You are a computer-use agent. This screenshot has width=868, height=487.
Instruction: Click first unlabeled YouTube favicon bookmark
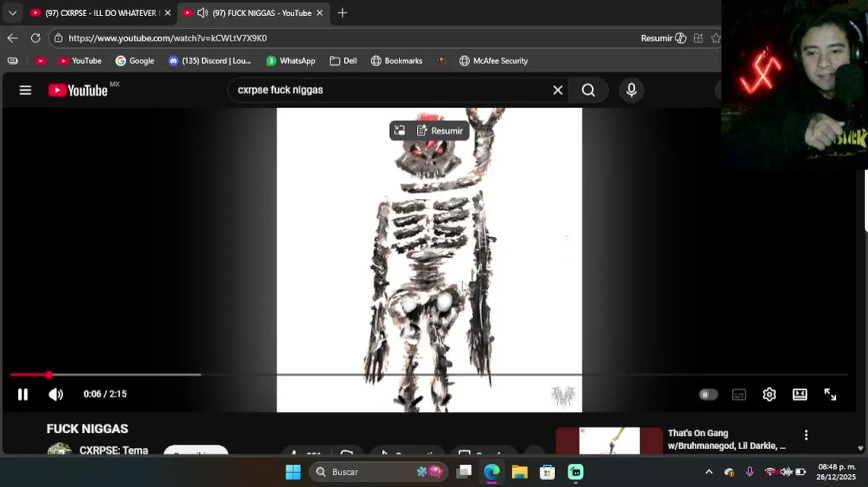41,61
